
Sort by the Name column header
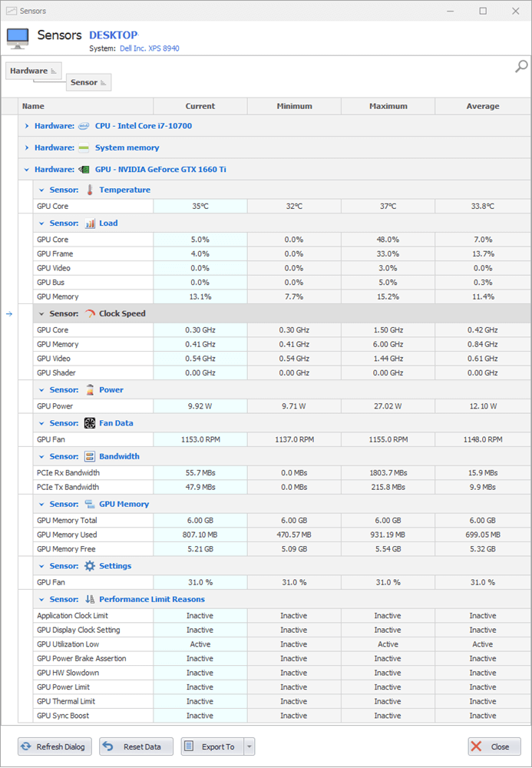point(86,106)
